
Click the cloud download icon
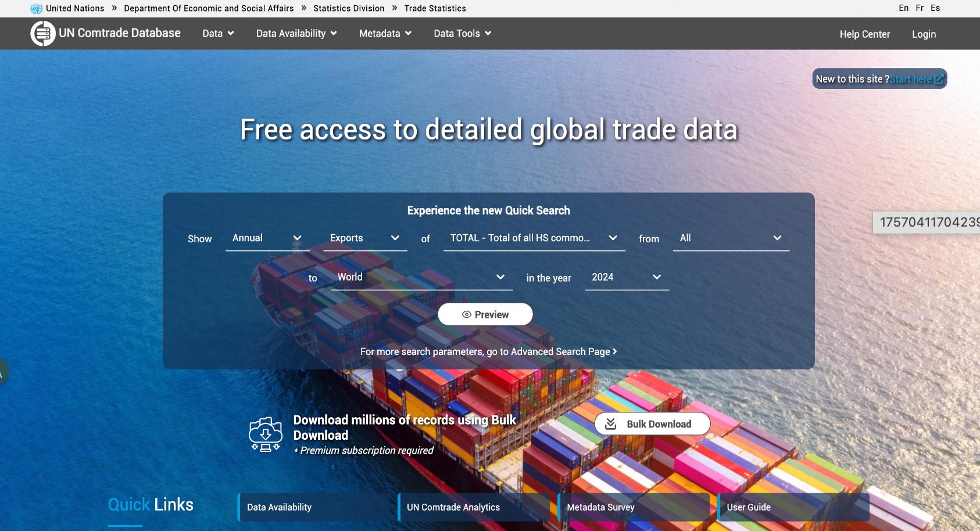265,435
